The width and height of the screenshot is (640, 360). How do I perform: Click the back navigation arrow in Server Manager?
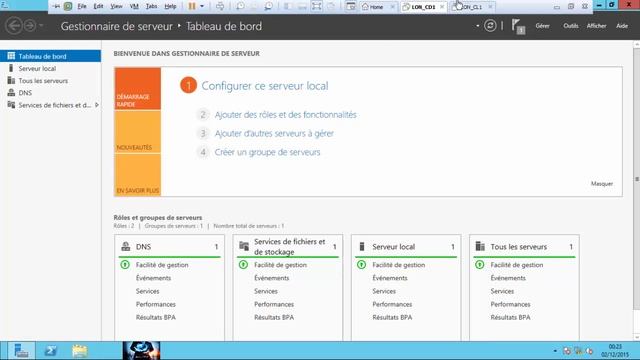pyautogui.click(x=14, y=26)
